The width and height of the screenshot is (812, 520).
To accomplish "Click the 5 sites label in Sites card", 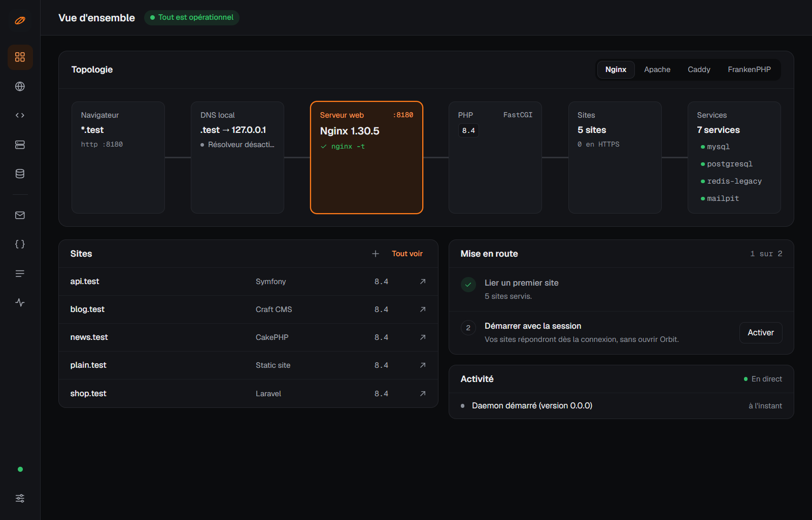I will [x=592, y=130].
